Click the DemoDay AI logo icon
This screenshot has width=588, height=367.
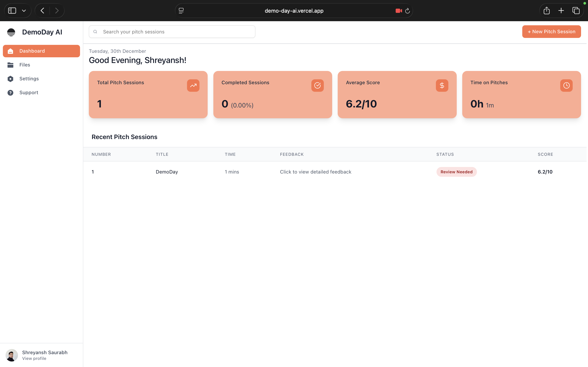[x=11, y=32]
